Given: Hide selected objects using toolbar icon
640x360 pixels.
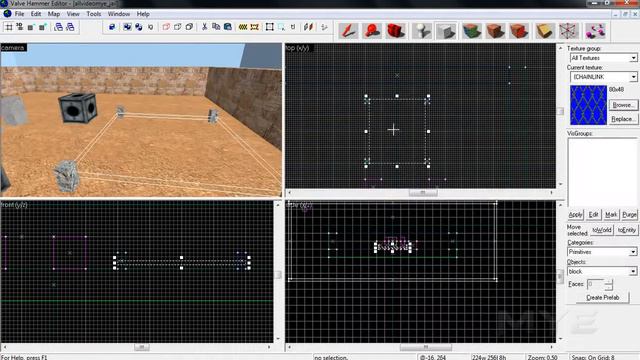Looking at the screenshot, I should click(x=166, y=27).
